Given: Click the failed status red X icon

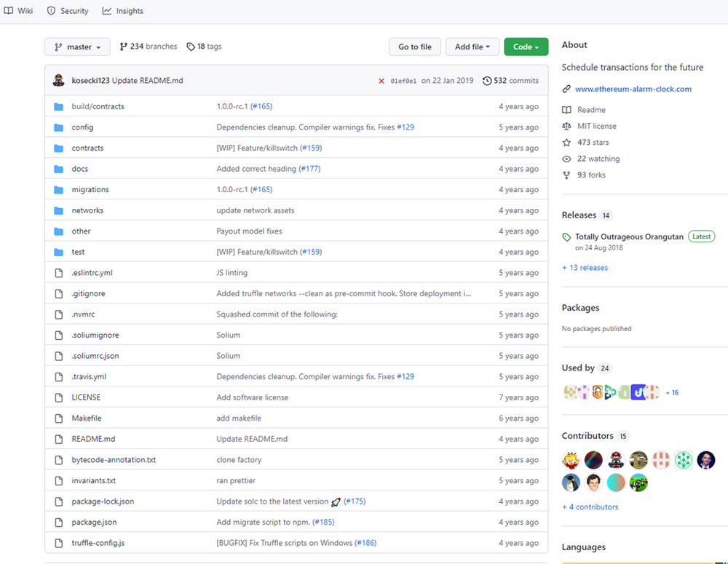Looking at the screenshot, I should 381,81.
